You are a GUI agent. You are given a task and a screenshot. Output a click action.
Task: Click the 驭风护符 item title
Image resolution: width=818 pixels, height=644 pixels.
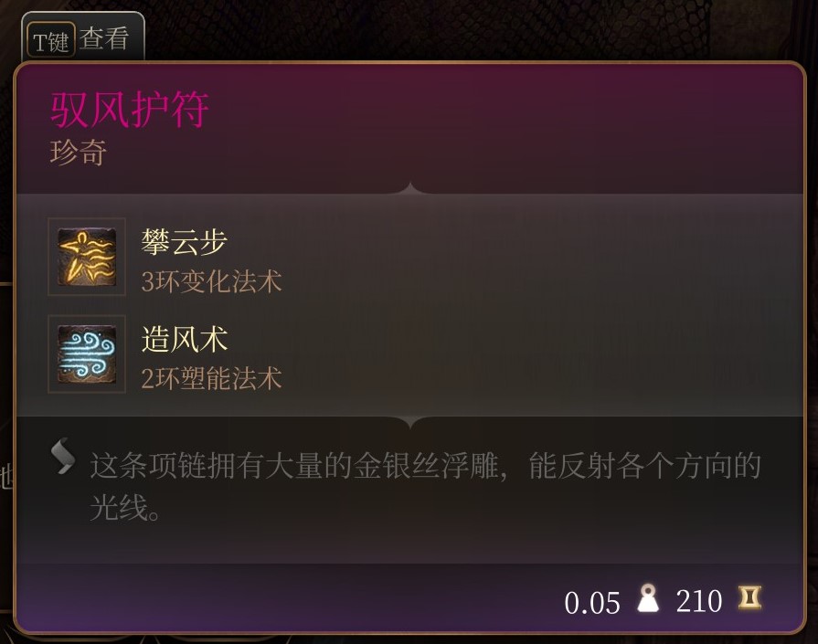[130, 109]
